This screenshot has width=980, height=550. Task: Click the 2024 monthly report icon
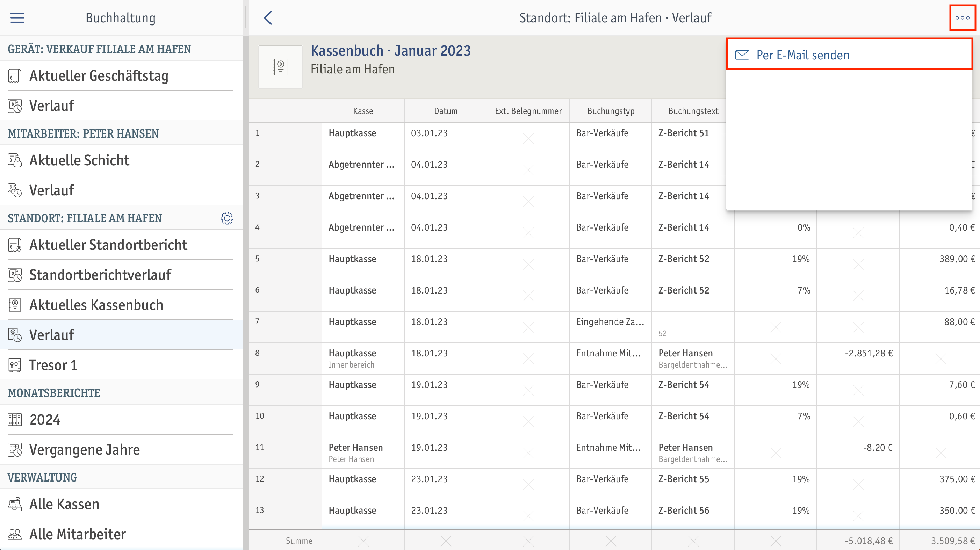pyautogui.click(x=14, y=420)
